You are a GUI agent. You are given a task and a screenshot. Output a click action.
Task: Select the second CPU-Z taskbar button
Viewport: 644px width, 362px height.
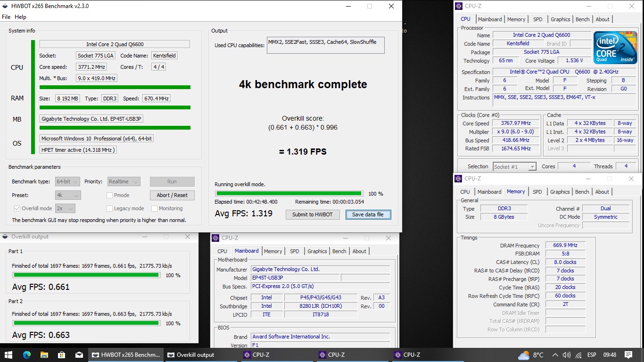[353, 355]
